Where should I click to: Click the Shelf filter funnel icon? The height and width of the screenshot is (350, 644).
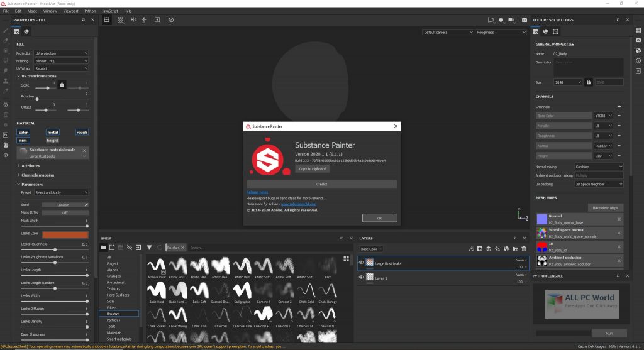[150, 248]
